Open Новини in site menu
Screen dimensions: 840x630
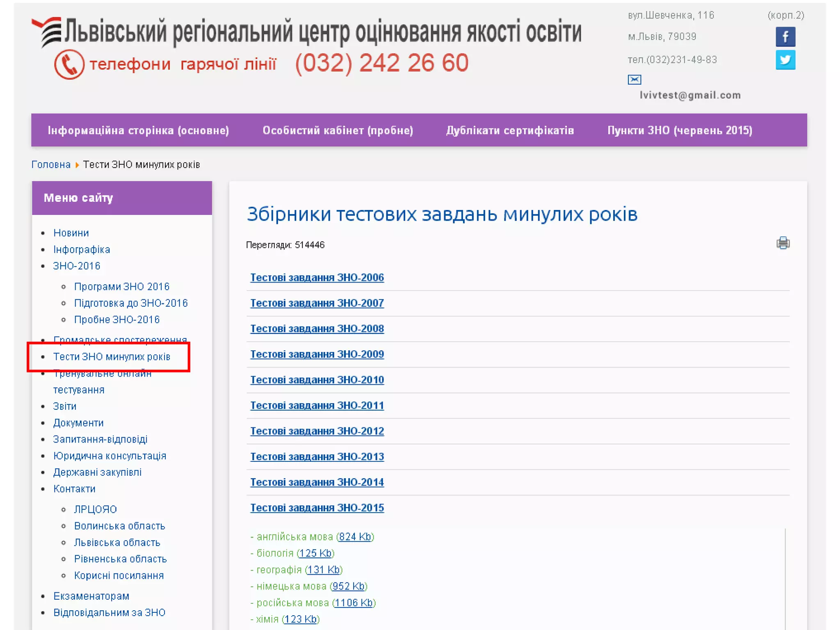(x=71, y=233)
